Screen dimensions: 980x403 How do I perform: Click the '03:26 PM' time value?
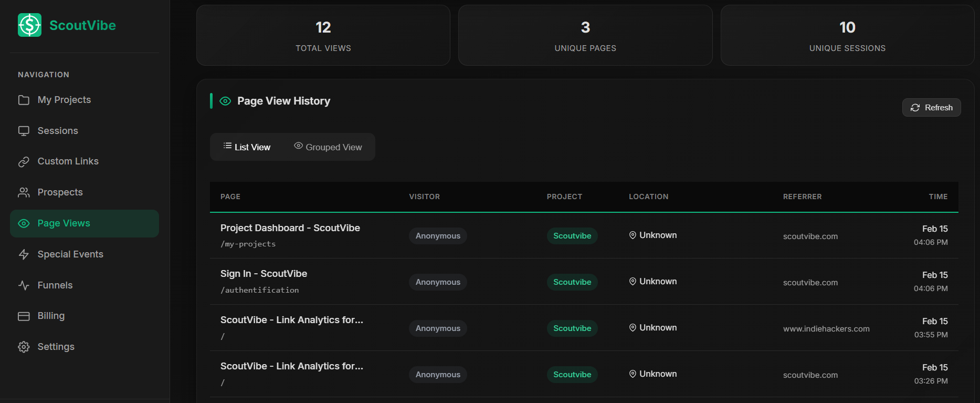[x=931, y=381]
